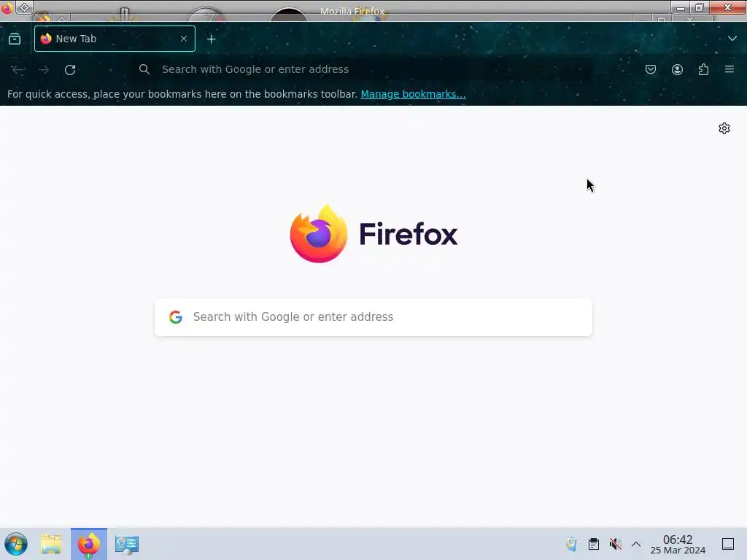Activate Firefox in the taskbar
The width and height of the screenshot is (747, 560).
[89, 544]
